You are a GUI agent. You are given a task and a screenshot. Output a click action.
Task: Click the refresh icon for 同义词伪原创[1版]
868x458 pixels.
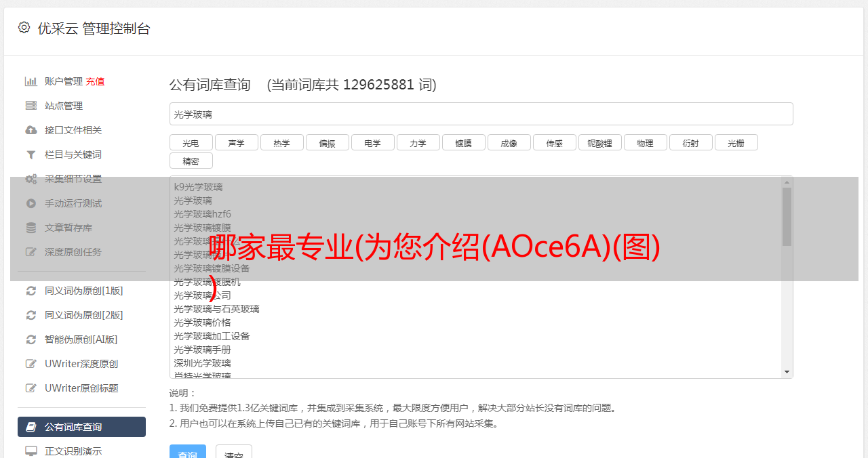point(31,291)
